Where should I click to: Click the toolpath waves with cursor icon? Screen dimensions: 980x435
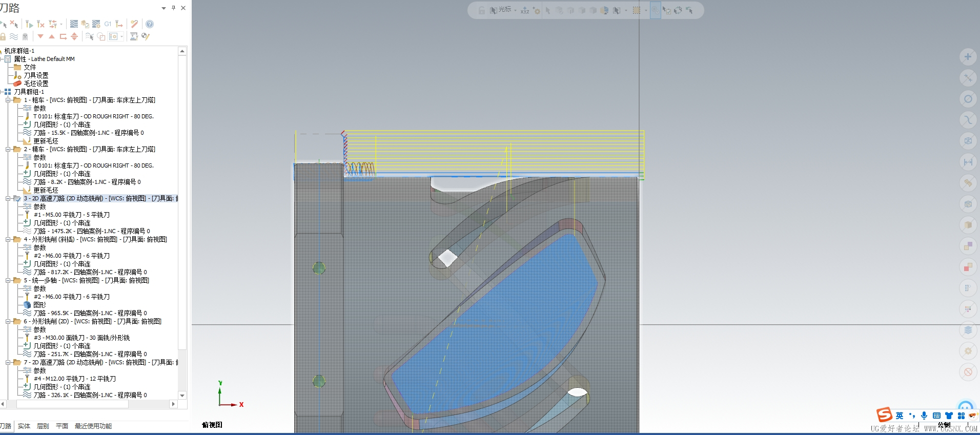90,36
